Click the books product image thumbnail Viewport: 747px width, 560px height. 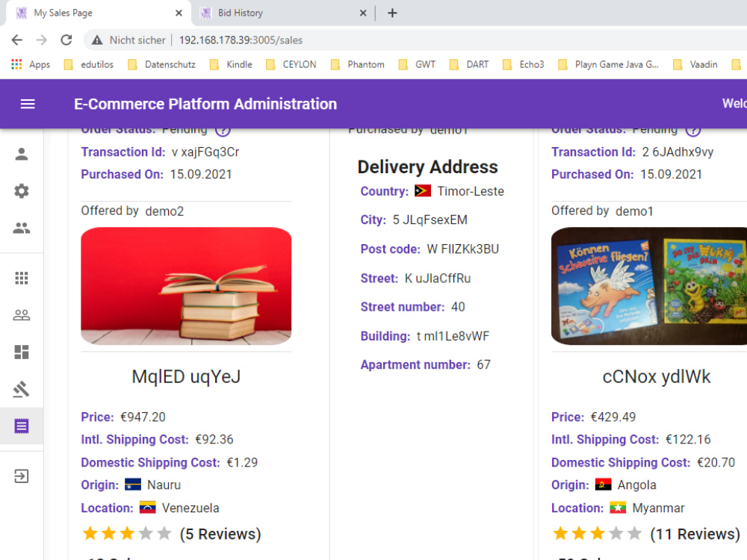[x=186, y=286]
